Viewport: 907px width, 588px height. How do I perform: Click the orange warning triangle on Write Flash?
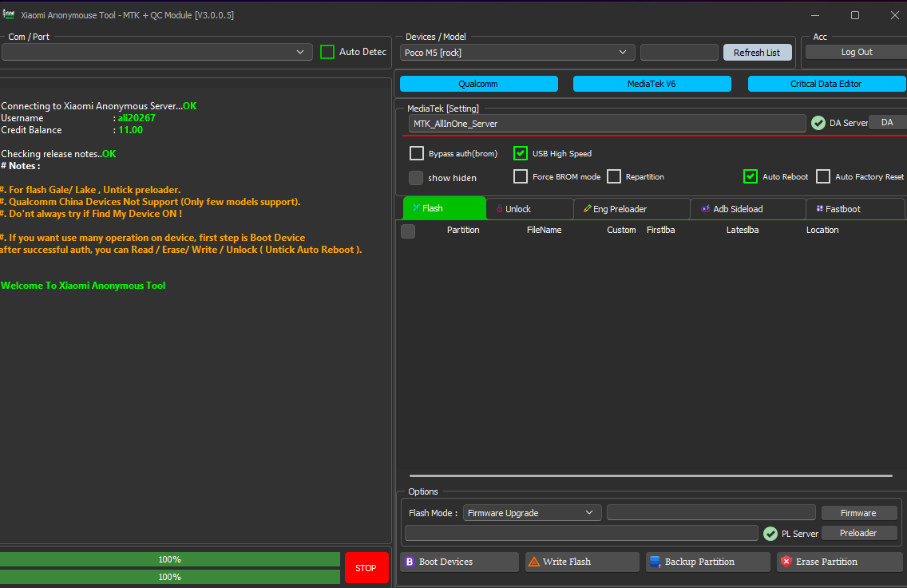pos(534,562)
